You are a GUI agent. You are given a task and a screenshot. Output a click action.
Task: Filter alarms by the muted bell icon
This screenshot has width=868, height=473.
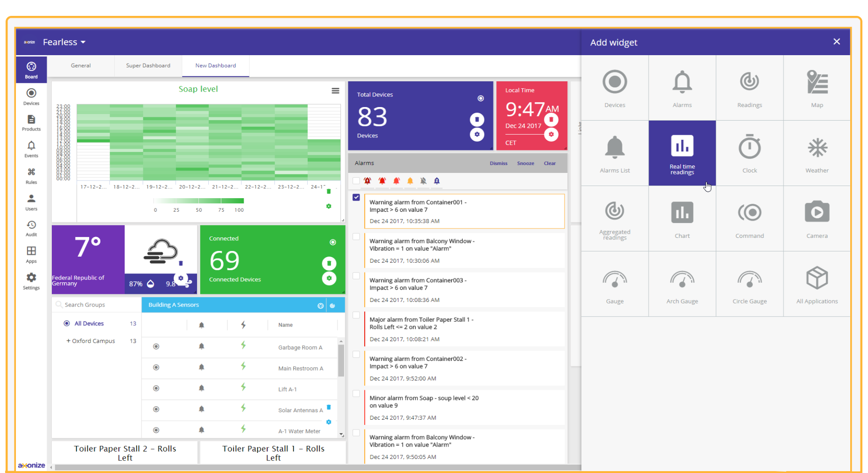coord(423,181)
